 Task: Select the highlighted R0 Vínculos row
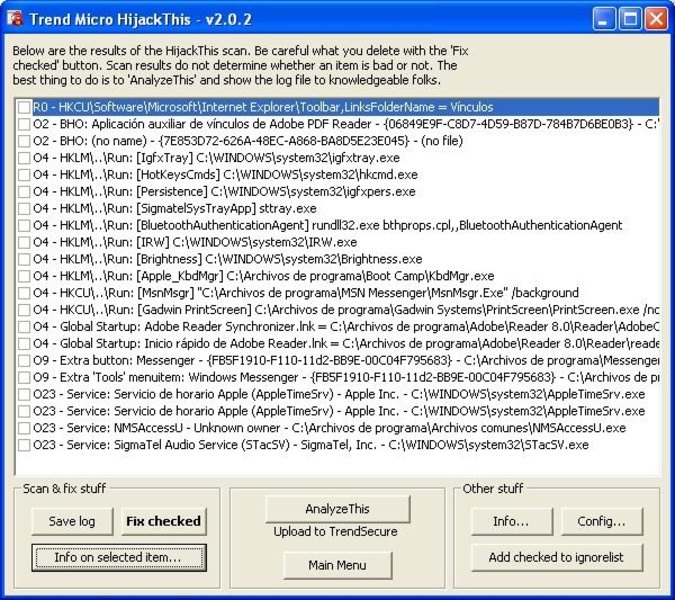tap(346, 107)
